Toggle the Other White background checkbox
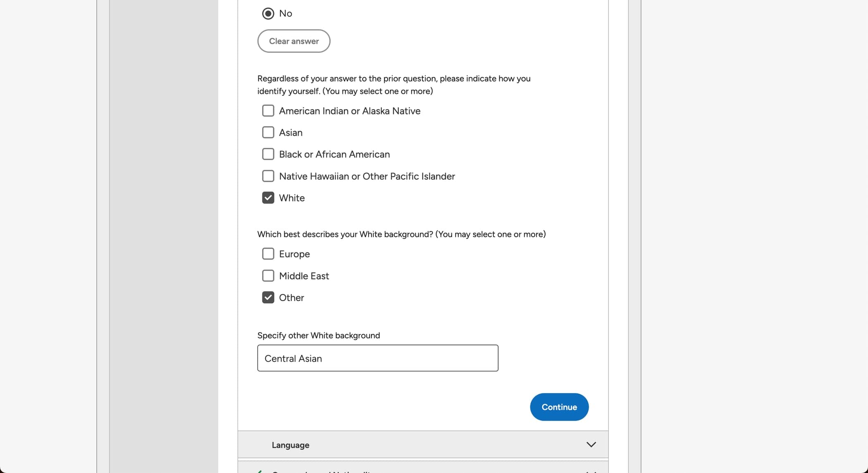The width and height of the screenshot is (868, 473). click(267, 297)
